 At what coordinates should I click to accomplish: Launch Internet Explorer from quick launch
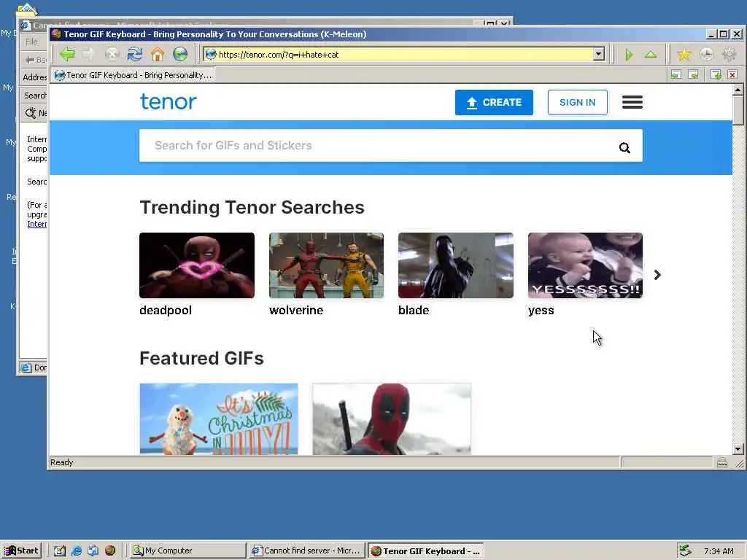tap(76, 551)
